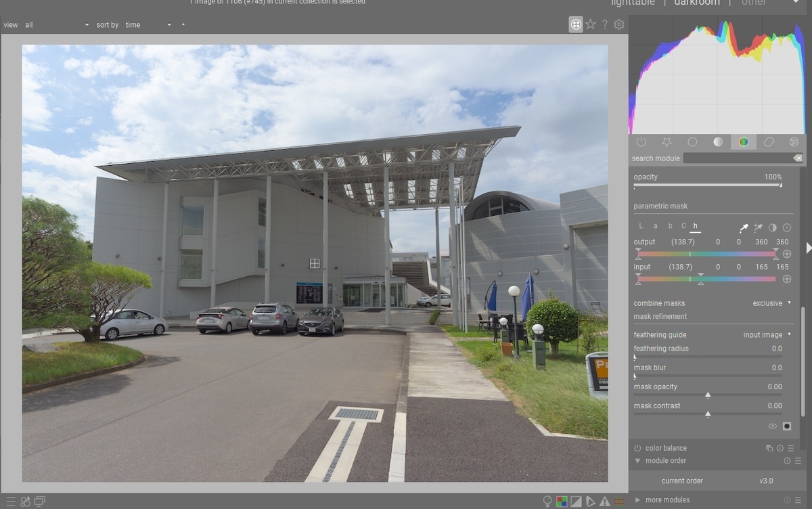Screen dimensions: 812x509
Task: Select b channel mask tab
Action: click(x=670, y=226)
